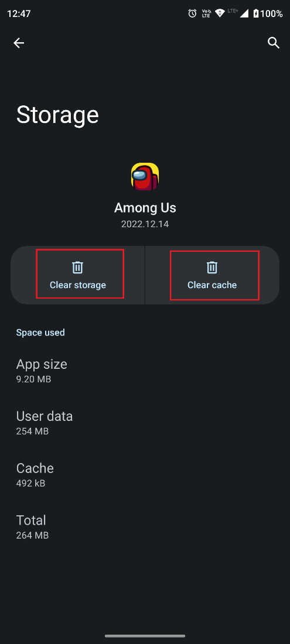Tap the Wi-Fi status icon

(219, 13)
